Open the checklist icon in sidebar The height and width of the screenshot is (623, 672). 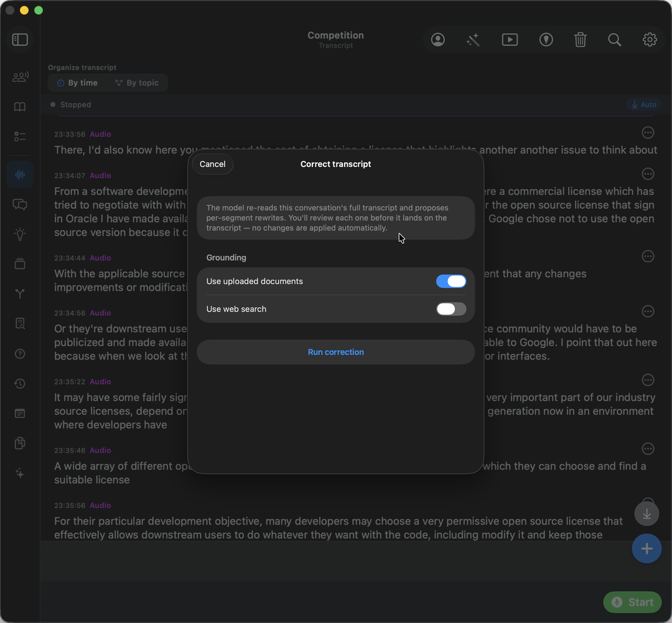click(20, 137)
